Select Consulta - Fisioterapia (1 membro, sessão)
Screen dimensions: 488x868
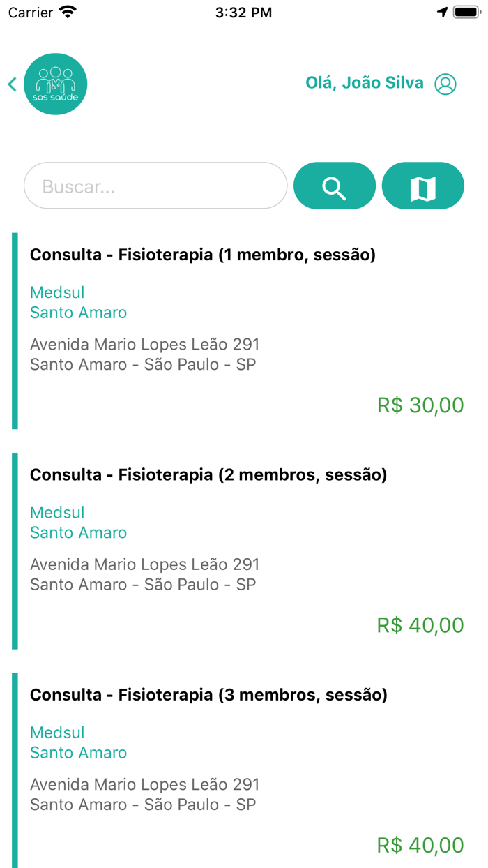coord(203,255)
